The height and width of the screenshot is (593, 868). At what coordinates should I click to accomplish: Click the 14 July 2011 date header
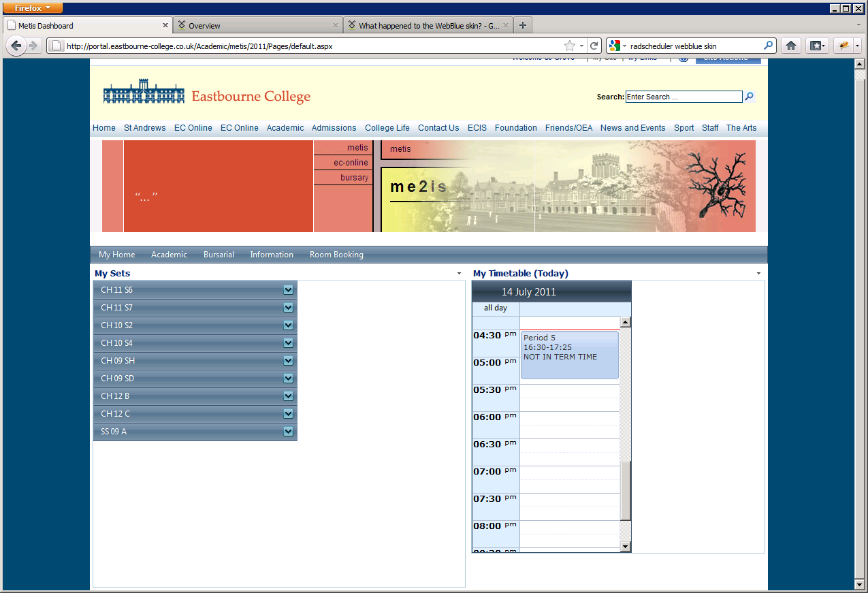coord(529,291)
